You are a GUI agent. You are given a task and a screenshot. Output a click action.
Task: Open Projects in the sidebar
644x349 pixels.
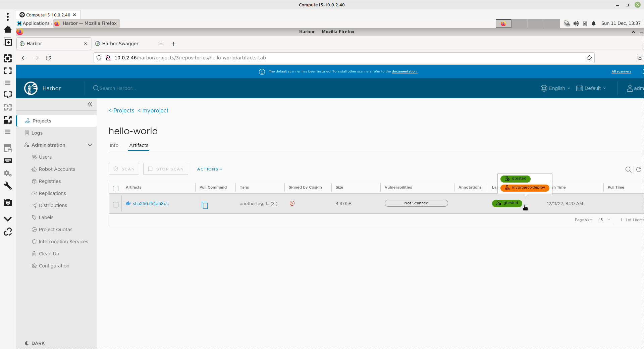click(56, 121)
